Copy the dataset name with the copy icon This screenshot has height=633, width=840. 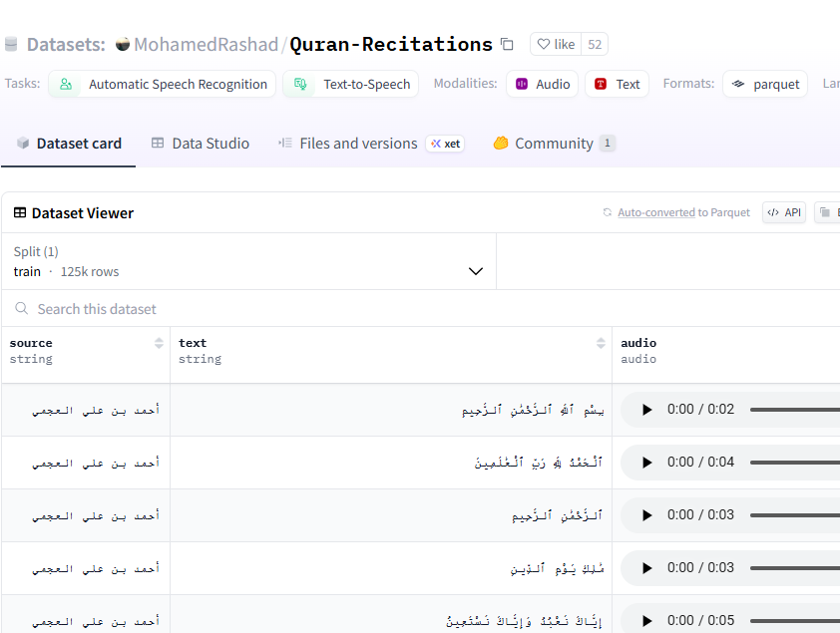point(507,45)
